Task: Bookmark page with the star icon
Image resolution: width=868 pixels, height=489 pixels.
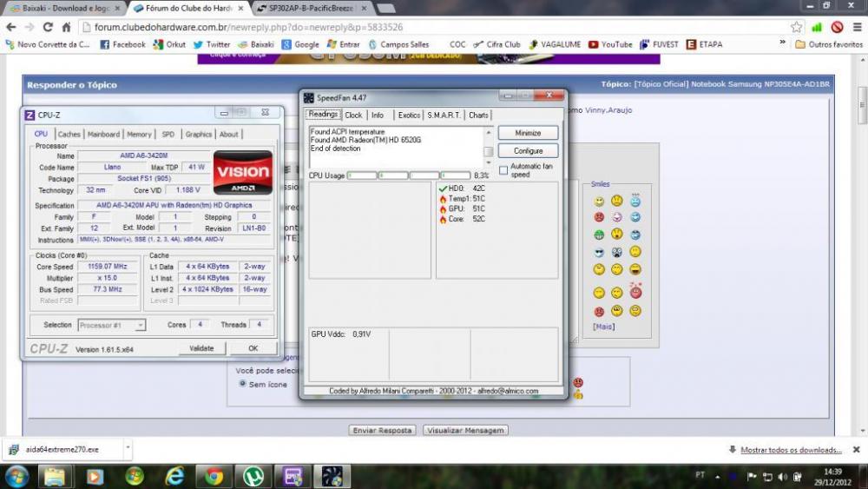Action: click(x=797, y=27)
